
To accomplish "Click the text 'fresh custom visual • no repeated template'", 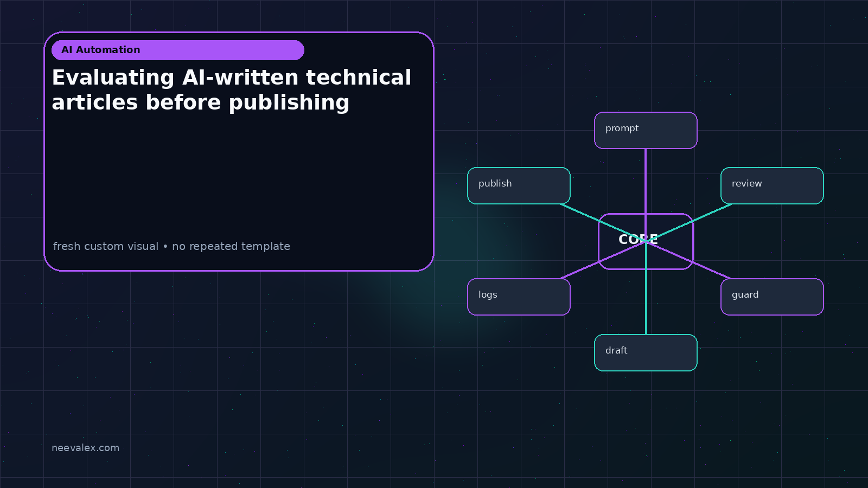I will click(x=171, y=246).
